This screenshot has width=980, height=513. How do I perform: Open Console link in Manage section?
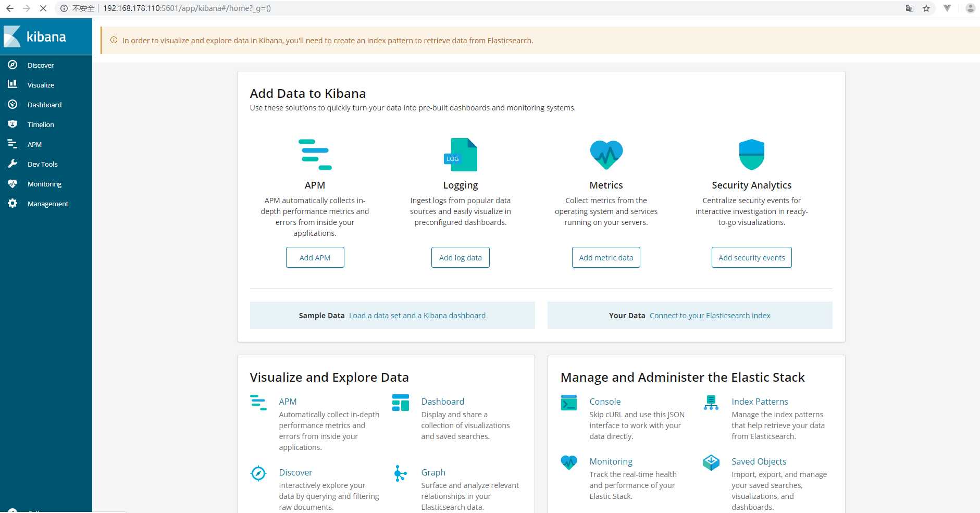605,402
